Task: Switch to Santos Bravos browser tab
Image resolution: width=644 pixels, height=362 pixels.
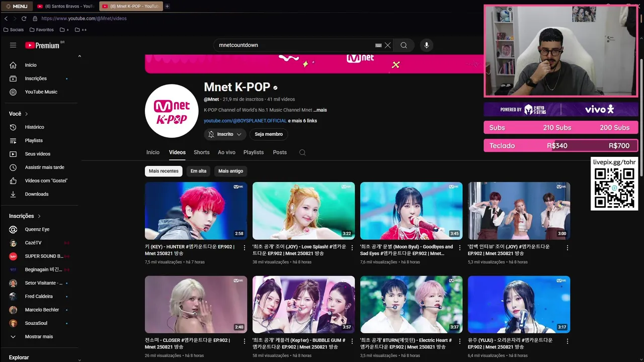Action: 65,6
